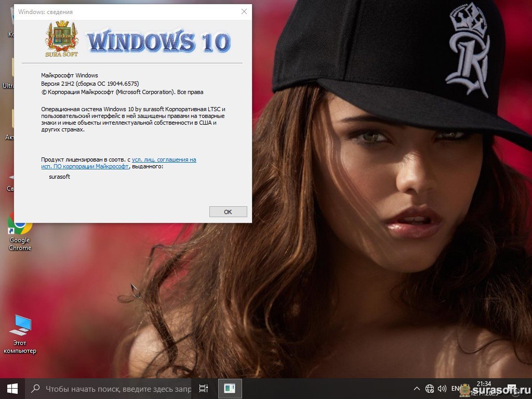Click OK in the Windows info dialog
The height and width of the screenshot is (399, 532).
point(228,212)
